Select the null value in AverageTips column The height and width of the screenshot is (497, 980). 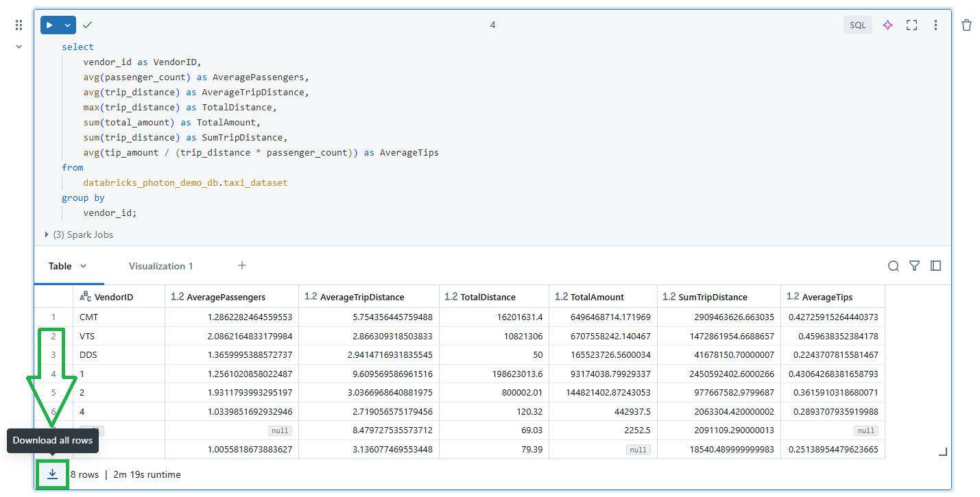tap(865, 431)
